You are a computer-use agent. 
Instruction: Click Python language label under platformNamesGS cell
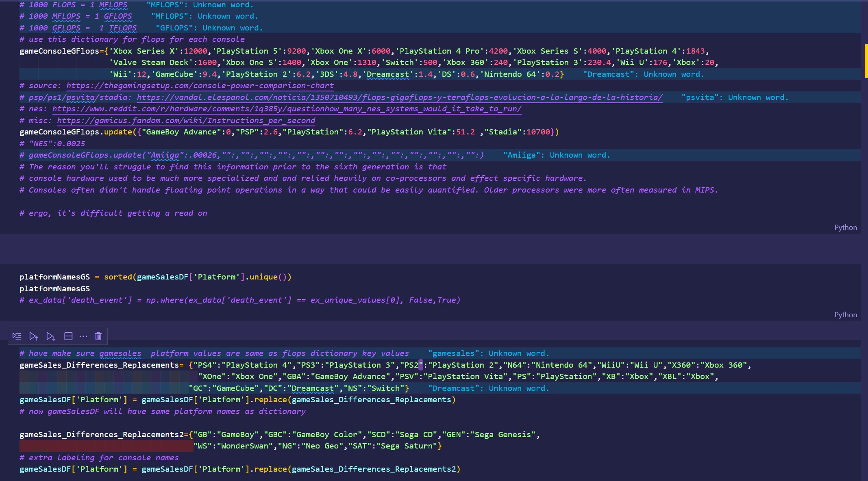[x=846, y=315]
